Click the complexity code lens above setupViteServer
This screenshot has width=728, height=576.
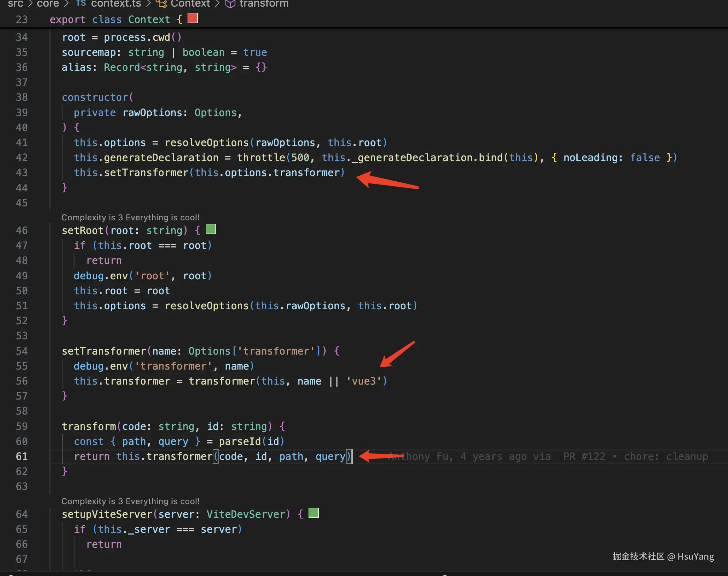tap(130, 501)
